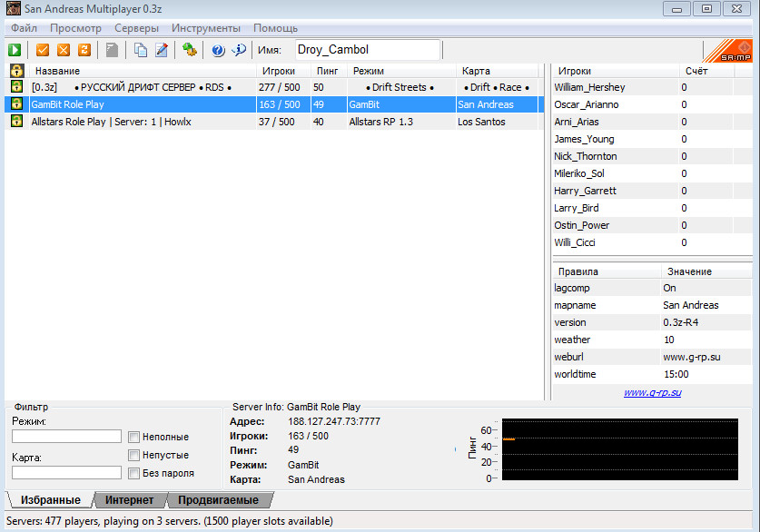Select player Harry_Garrett

point(652,191)
